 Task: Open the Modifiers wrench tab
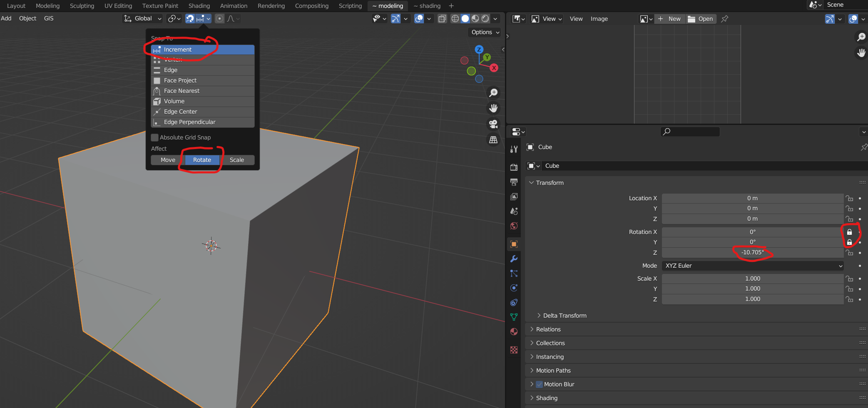[x=514, y=259]
